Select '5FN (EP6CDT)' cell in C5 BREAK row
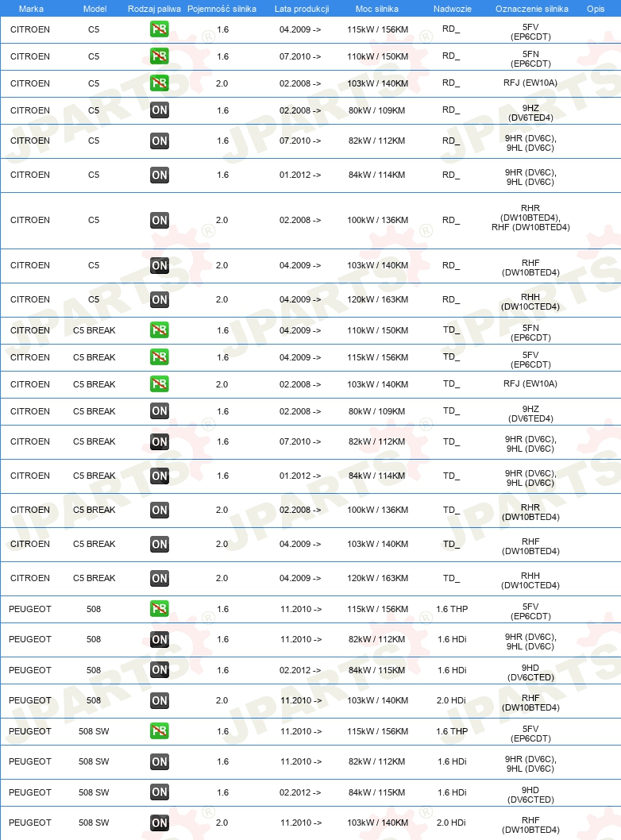The image size is (621, 840). click(x=530, y=333)
